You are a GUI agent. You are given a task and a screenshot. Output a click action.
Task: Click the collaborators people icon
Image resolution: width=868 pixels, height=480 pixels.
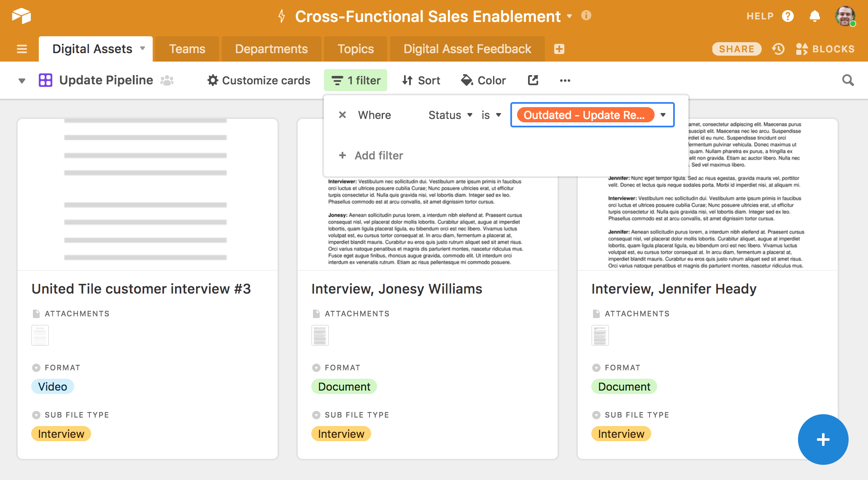(x=167, y=80)
